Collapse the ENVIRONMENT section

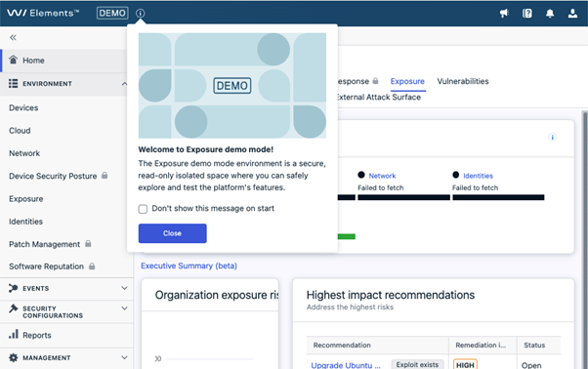124,84
